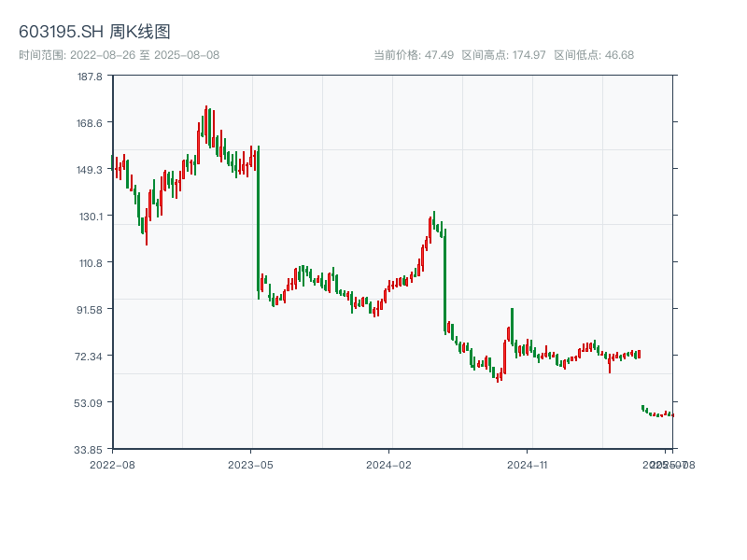The height and width of the screenshot is (560, 747).
Task: Select the 2023-05 x-axis date label
Action: pyautogui.click(x=251, y=464)
